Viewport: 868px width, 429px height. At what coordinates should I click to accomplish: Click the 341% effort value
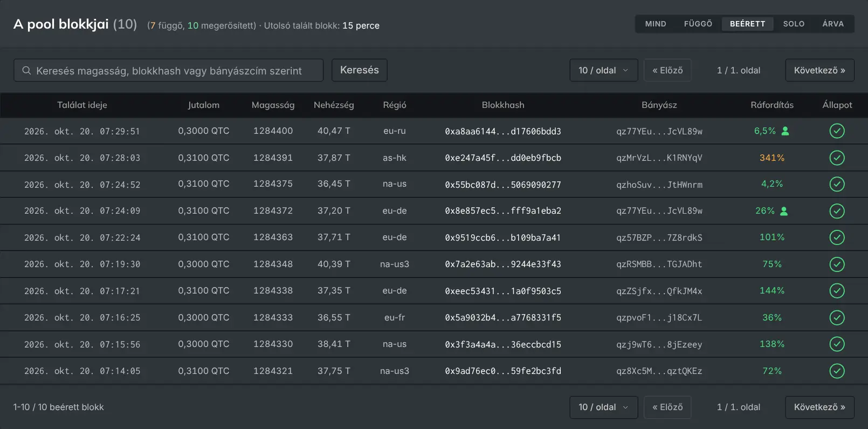pyautogui.click(x=772, y=158)
